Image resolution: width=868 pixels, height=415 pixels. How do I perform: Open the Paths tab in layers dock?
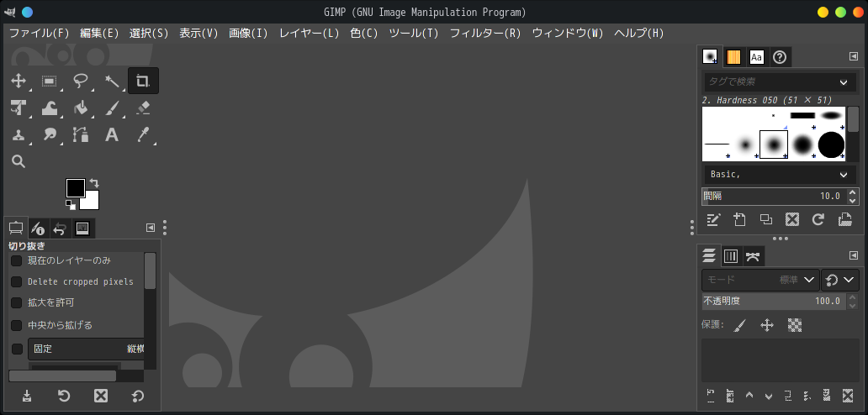[753, 256]
